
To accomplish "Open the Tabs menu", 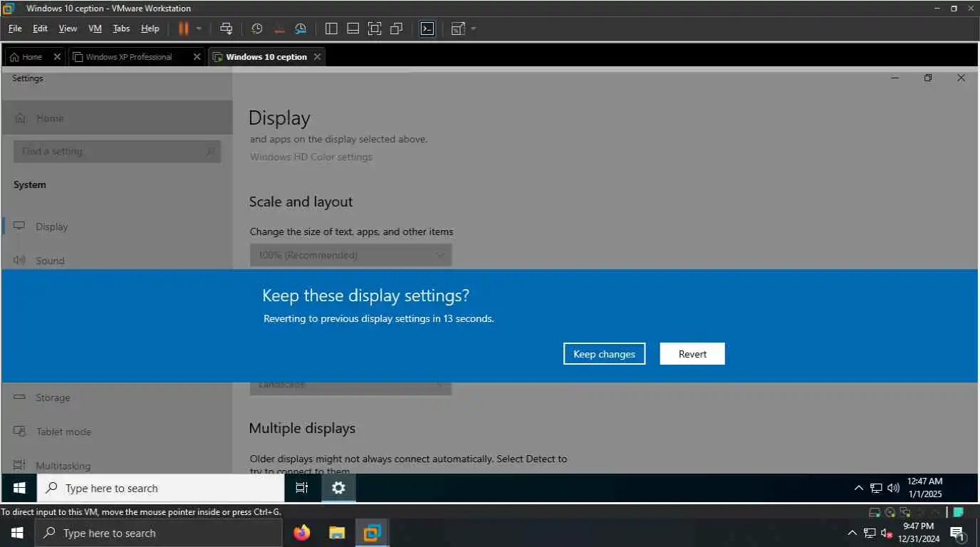I will point(121,28).
